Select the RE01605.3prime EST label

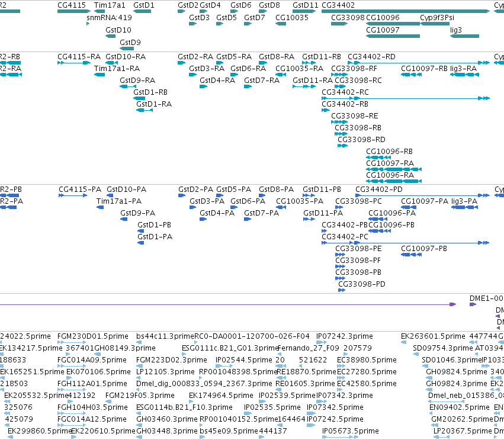point(306,384)
